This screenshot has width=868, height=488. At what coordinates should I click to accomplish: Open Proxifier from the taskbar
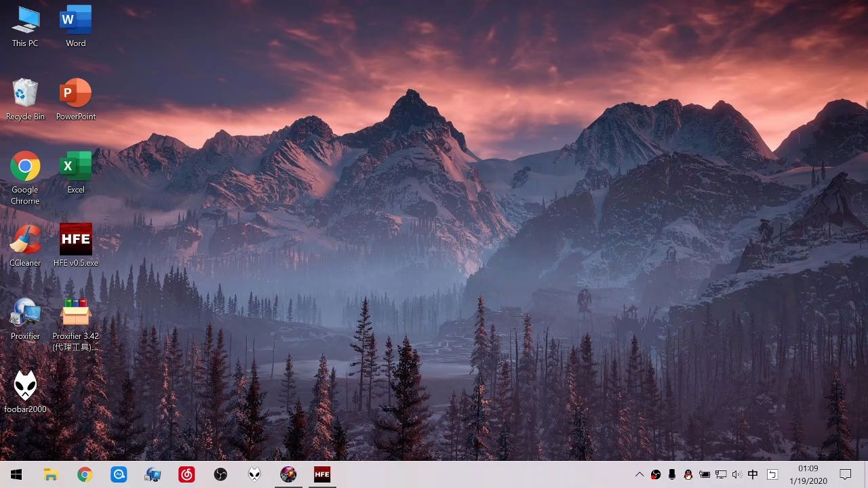[153, 474]
